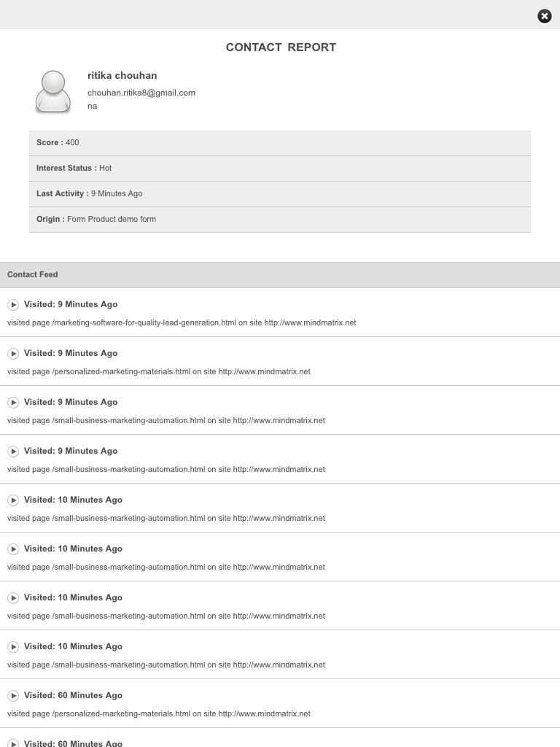Click arrow icon of third 10-minute visit

pyautogui.click(x=13, y=598)
